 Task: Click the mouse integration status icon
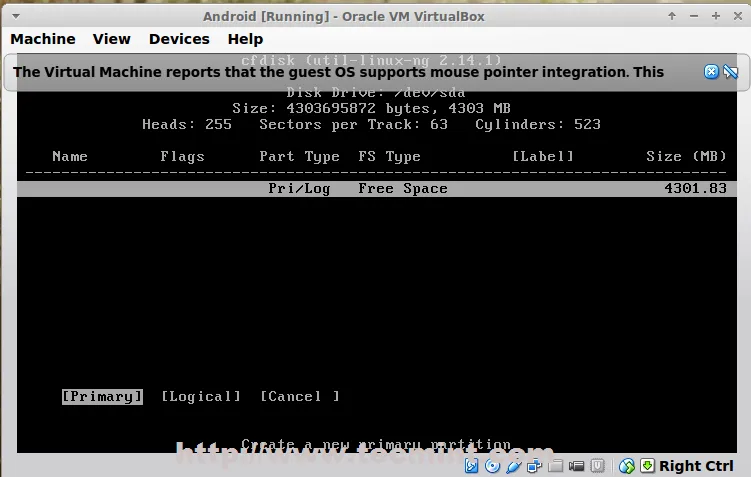click(626, 466)
